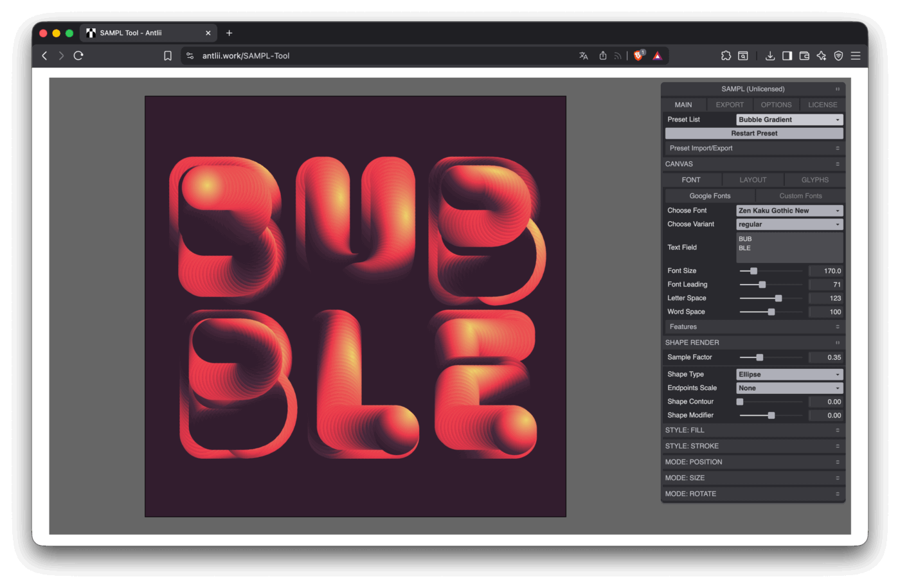The height and width of the screenshot is (588, 900).
Task: Open the Brave Shields lion icon
Action: (638, 56)
